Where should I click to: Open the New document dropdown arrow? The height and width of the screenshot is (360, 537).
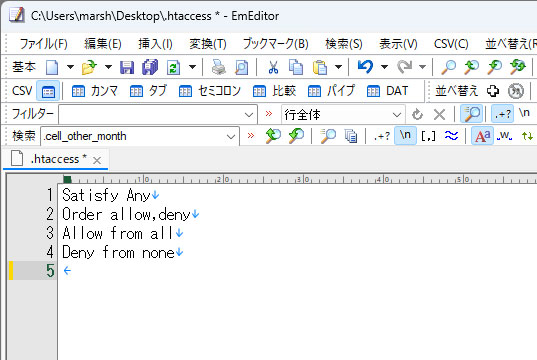click(x=70, y=67)
